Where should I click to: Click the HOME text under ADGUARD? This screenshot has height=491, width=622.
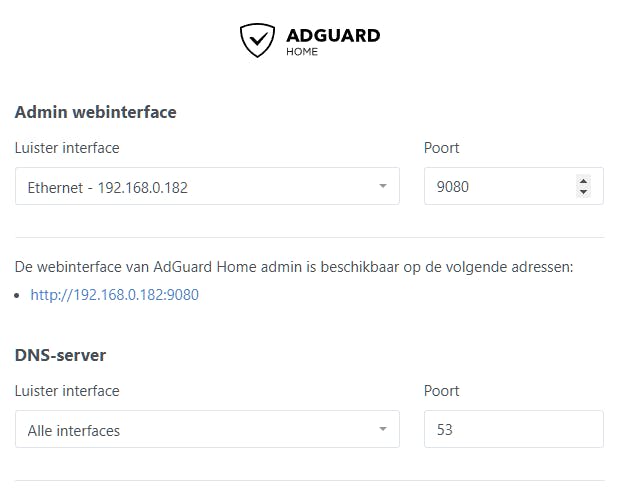click(301, 52)
